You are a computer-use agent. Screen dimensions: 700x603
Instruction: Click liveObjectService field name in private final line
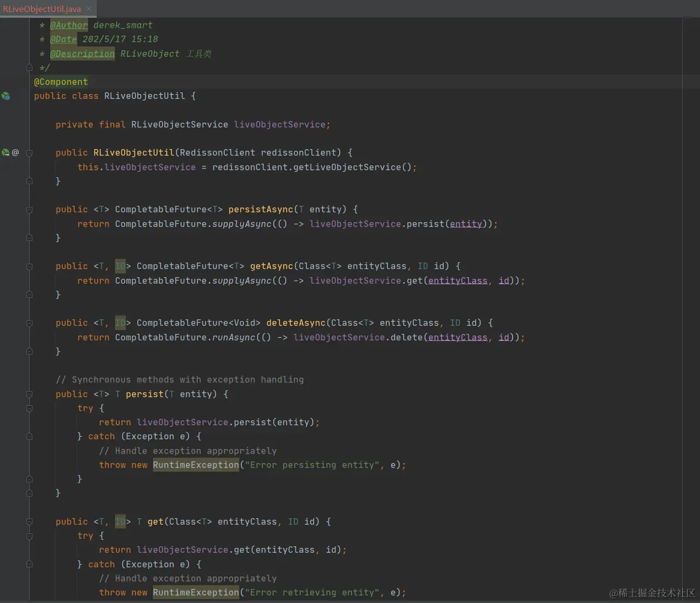(x=279, y=124)
